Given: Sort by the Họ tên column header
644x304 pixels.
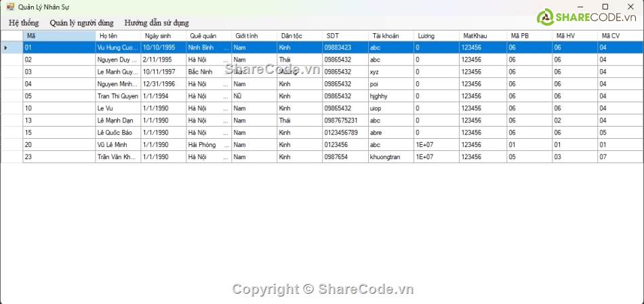Looking at the screenshot, I should coord(118,35).
